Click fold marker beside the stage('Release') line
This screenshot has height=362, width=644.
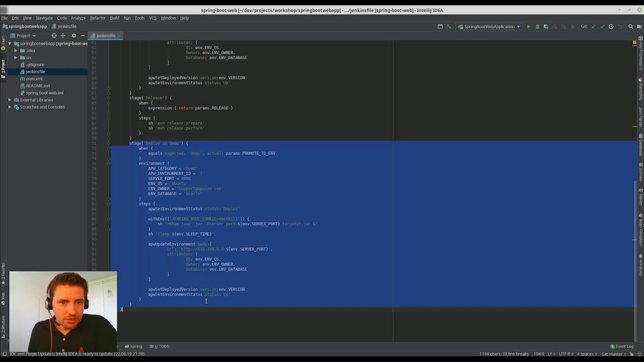pyautogui.click(x=108, y=98)
